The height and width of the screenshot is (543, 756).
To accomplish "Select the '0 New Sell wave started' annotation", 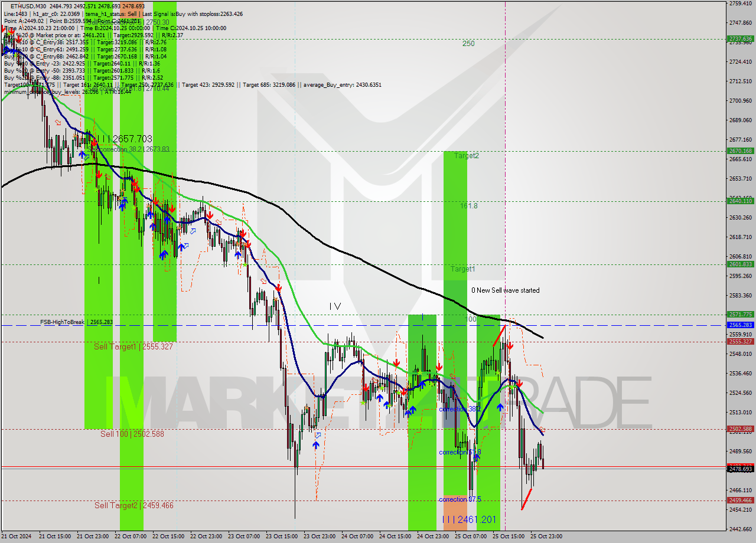I will click(505, 290).
